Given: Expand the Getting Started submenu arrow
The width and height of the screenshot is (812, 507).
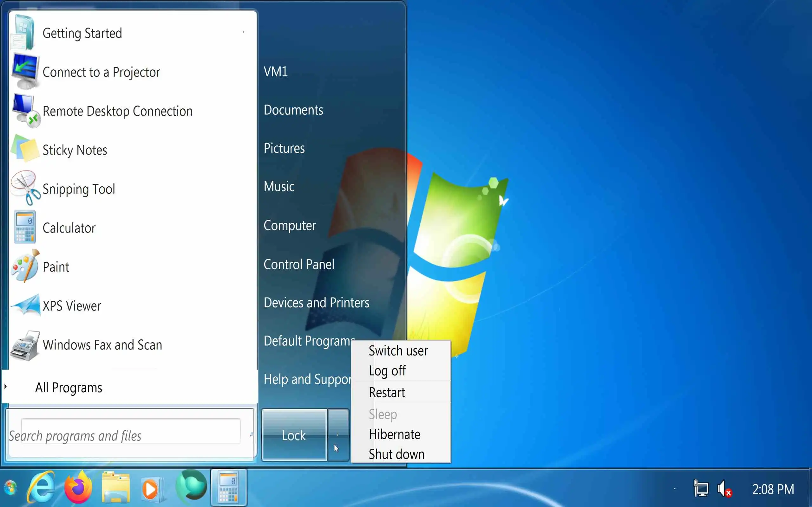Looking at the screenshot, I should (243, 33).
